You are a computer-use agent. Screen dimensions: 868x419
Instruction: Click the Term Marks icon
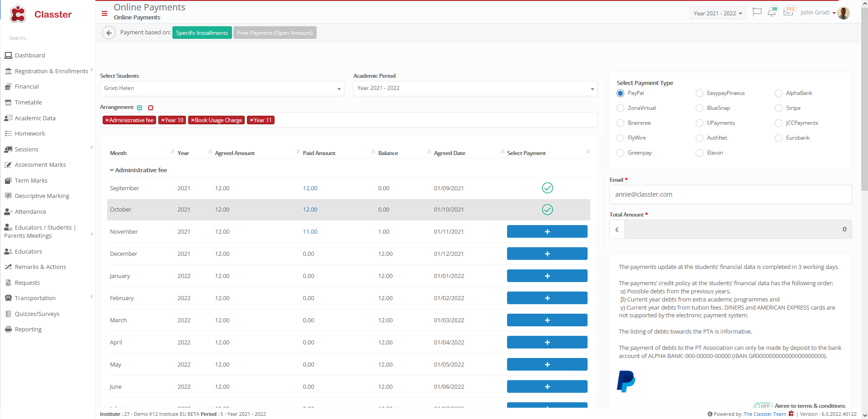click(8, 181)
